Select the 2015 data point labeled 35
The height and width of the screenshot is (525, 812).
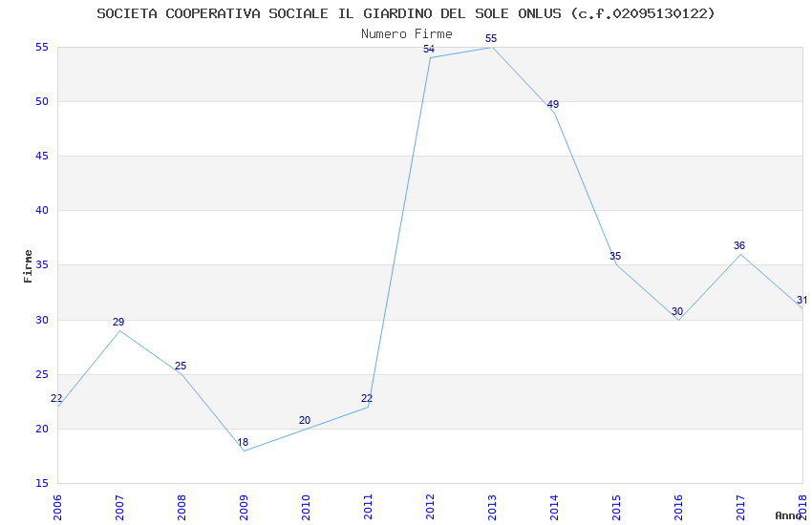tap(615, 256)
